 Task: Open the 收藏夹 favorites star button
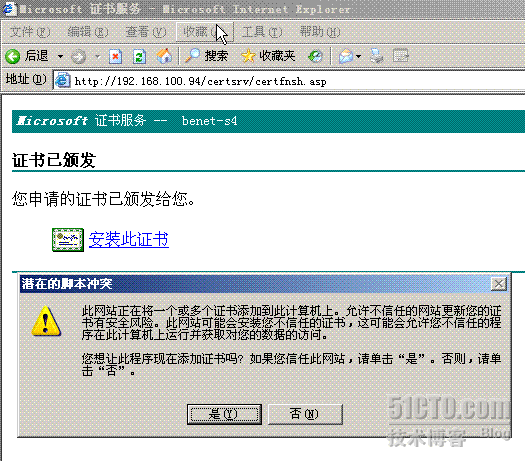tap(268, 56)
